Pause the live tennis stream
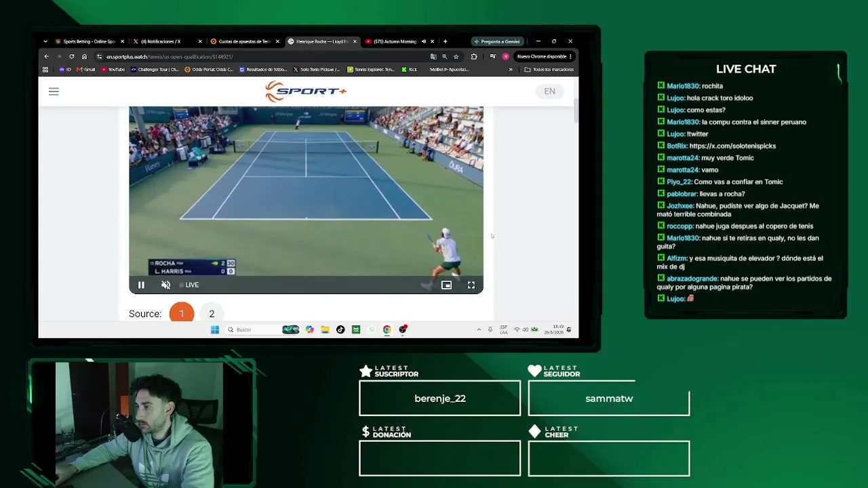 coord(141,285)
